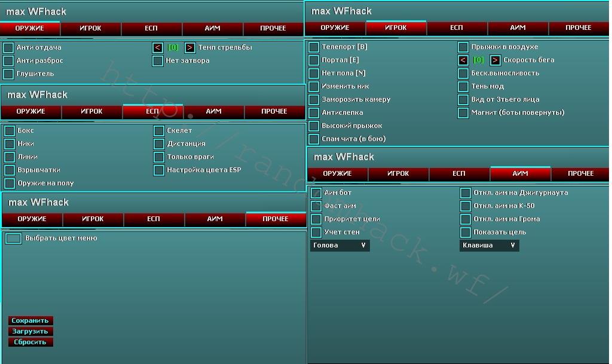Enable Прыжки в воздухе checkbox
Screen dimensions: 612x364
[x=463, y=47]
